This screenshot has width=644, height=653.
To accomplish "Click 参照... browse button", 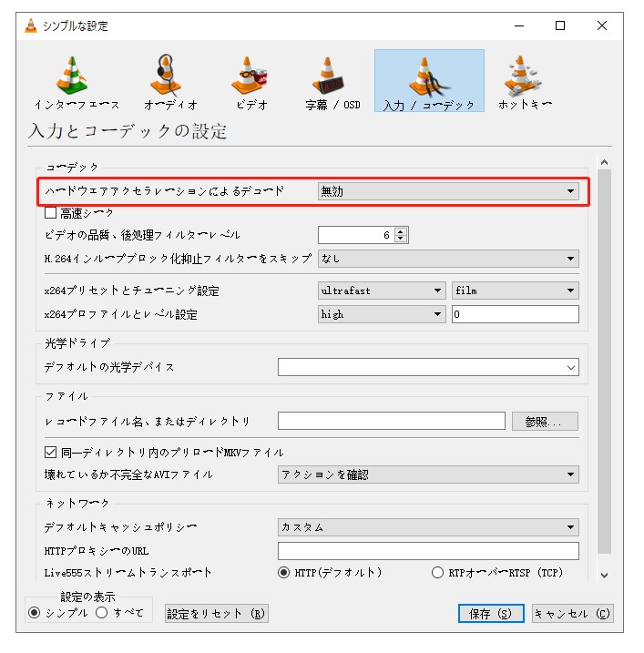I will click(545, 422).
